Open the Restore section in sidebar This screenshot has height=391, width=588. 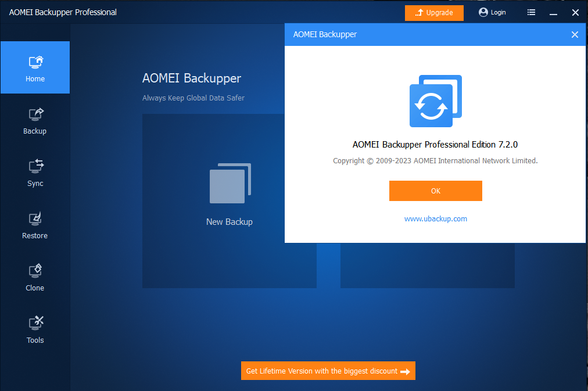click(x=35, y=225)
